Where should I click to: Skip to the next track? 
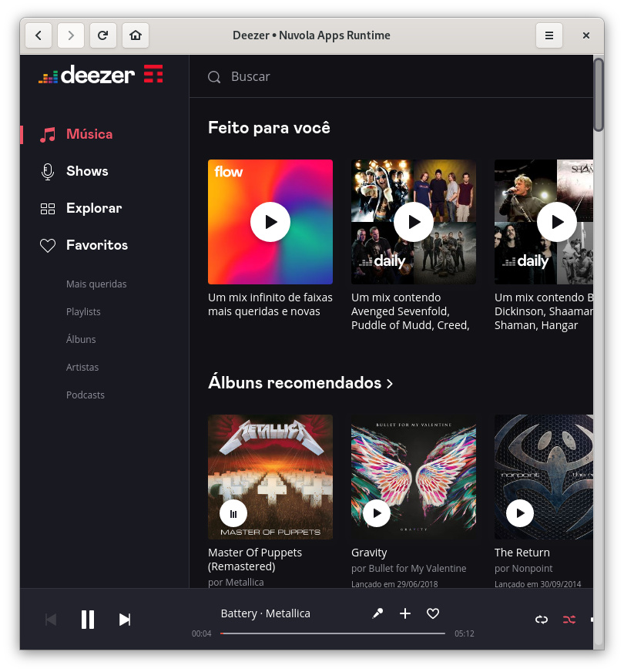(125, 620)
